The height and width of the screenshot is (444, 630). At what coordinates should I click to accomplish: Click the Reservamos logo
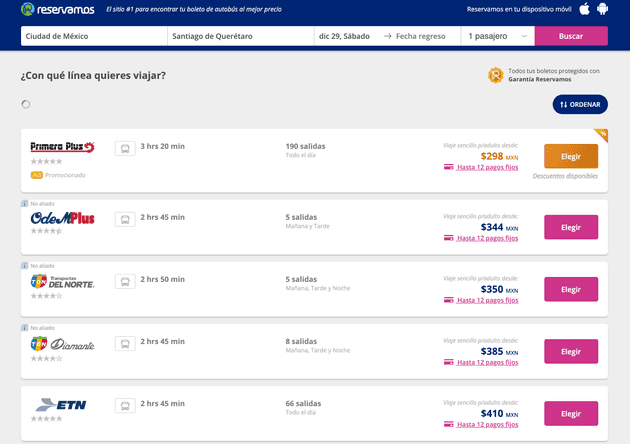[x=58, y=9]
